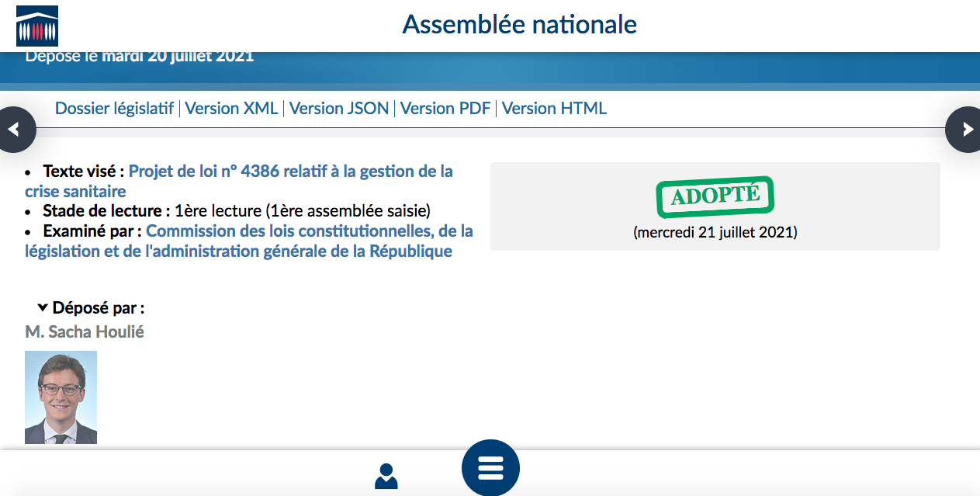The width and height of the screenshot is (980, 496).
Task: Click the Assemblée nationale logo icon
Action: tap(37, 26)
